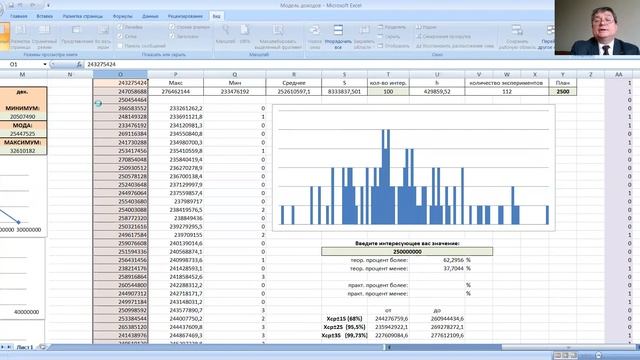
Task: Open the Данные ribbon tab
Action: pos(150,16)
